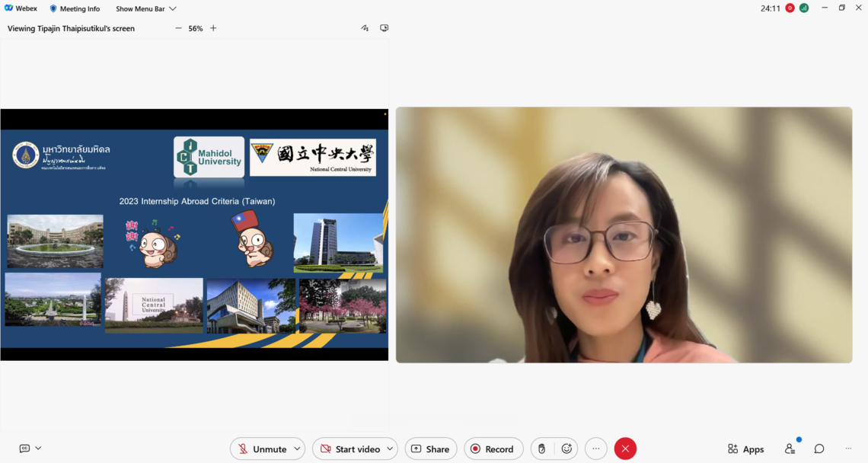Expand the audio options arrow beside Unmute
This screenshot has width=868, height=463.
[x=297, y=449]
